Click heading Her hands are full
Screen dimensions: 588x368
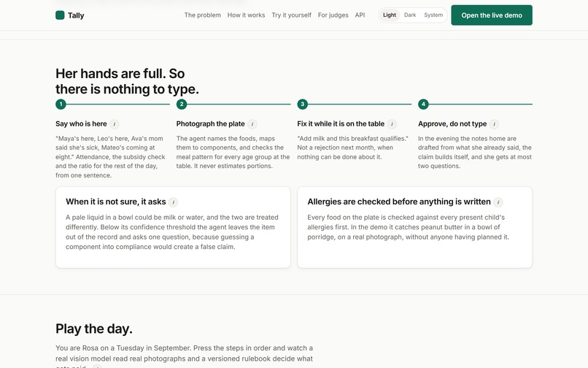click(x=127, y=81)
